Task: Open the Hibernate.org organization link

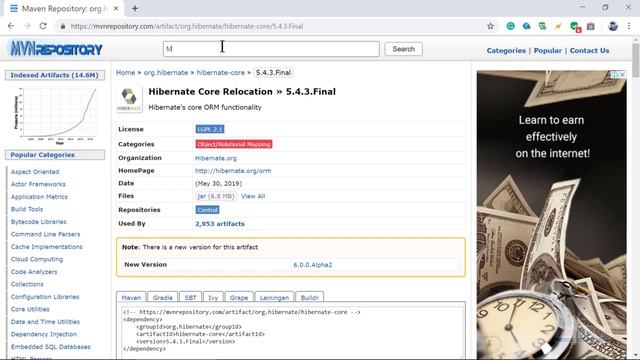Action: point(216,158)
